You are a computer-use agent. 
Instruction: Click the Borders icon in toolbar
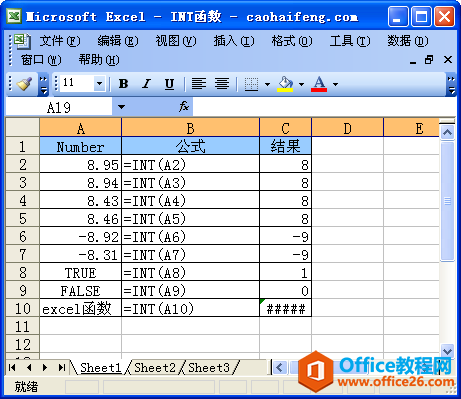click(x=251, y=84)
